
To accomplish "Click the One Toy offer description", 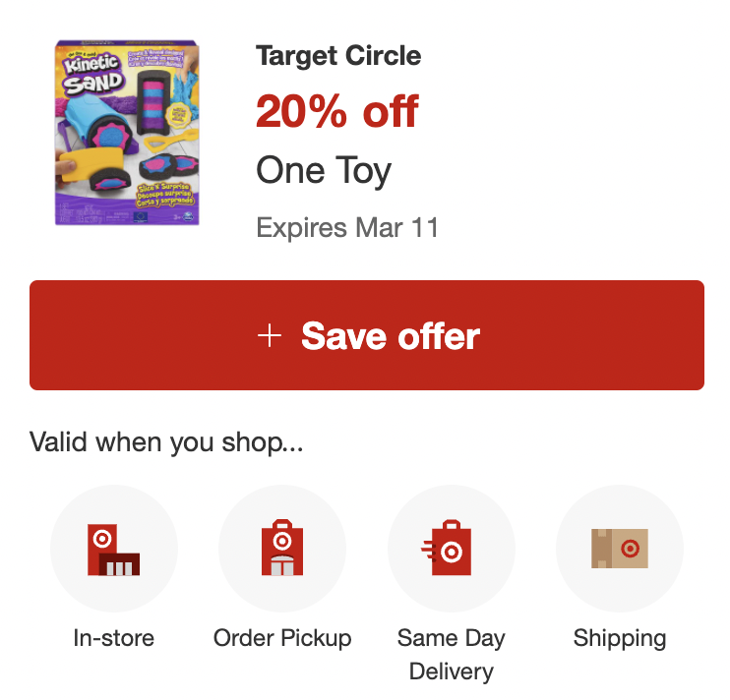I will (x=324, y=171).
